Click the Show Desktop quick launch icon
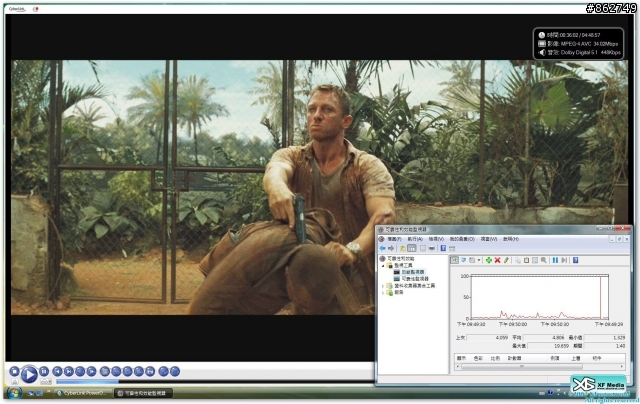The width and height of the screenshot is (640, 404). pyautogui.click(x=31, y=393)
